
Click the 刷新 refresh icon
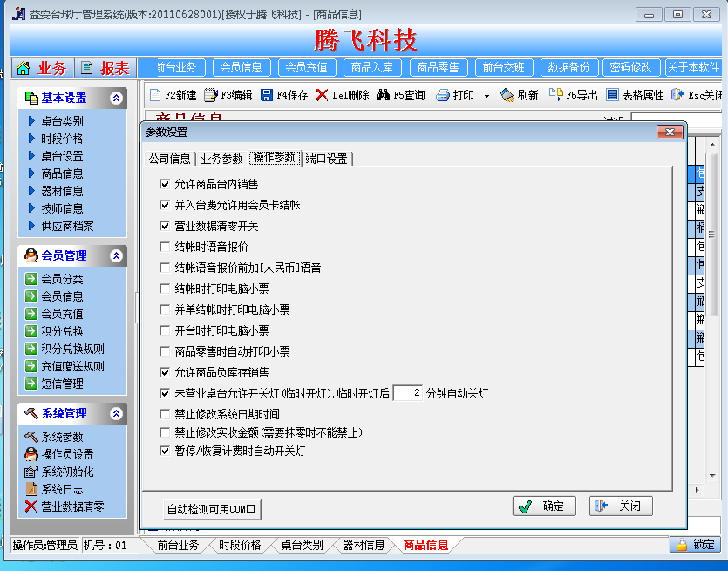(507, 95)
